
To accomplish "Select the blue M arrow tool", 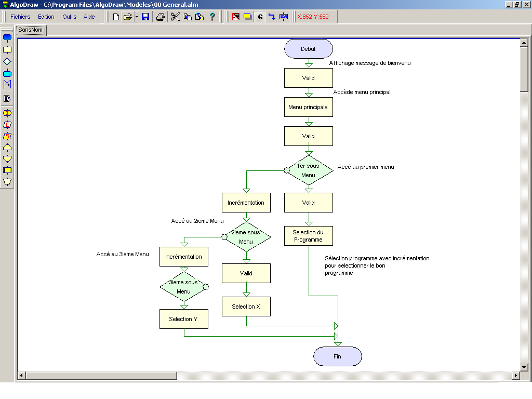I will [x=7, y=84].
